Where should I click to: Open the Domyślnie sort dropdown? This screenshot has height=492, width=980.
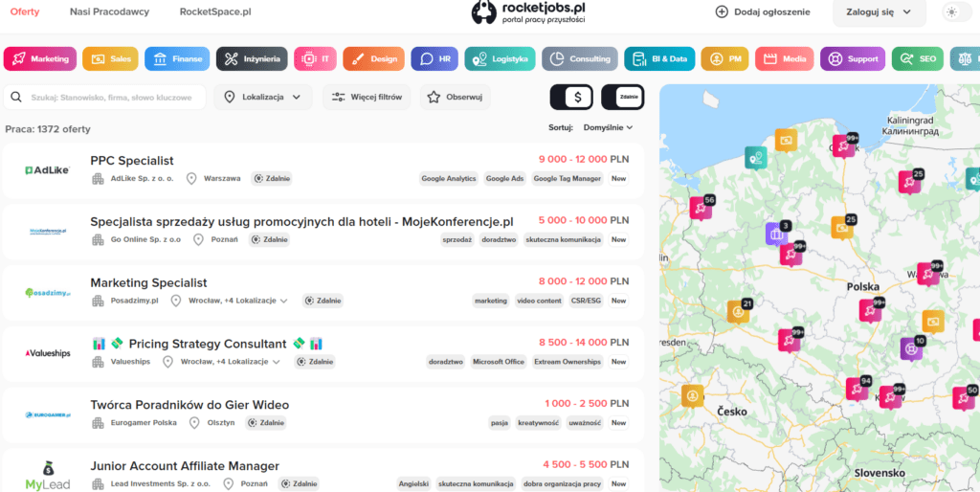coord(608,127)
